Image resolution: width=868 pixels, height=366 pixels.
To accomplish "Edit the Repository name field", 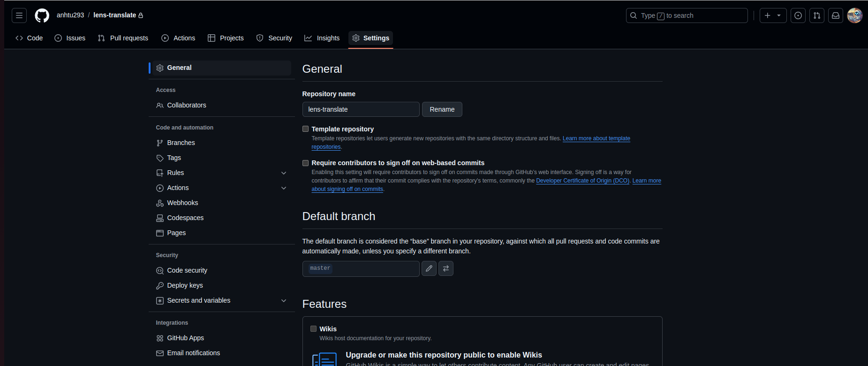I will point(361,109).
